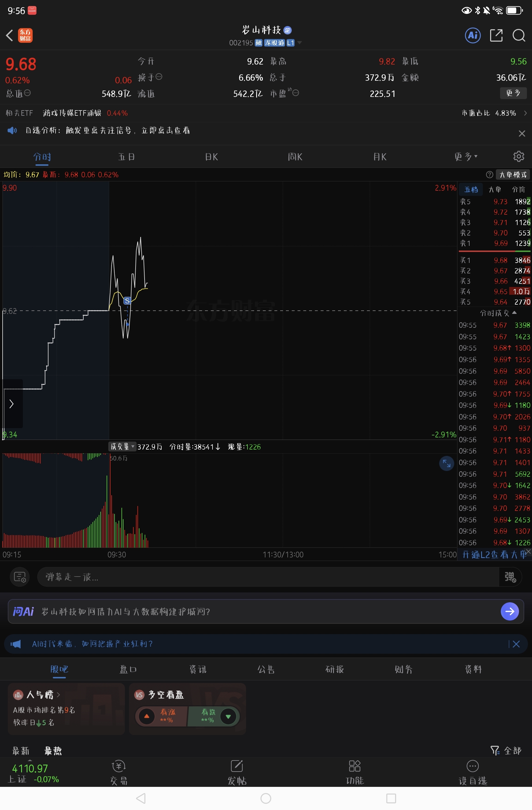Close the AI时代来临 banner
The width and height of the screenshot is (532, 810).
click(516, 644)
